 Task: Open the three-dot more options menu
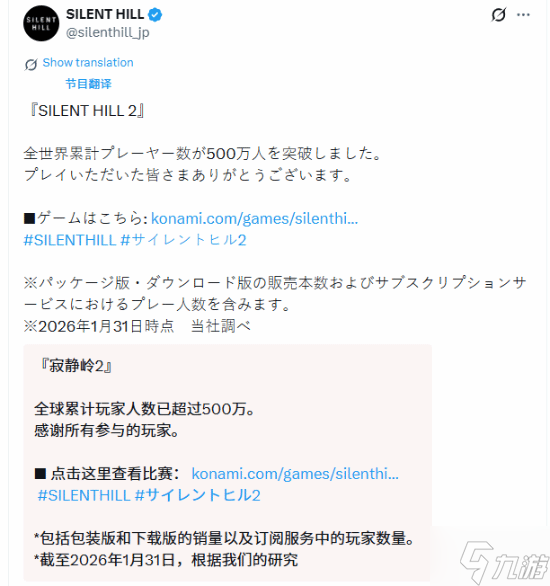point(523,15)
